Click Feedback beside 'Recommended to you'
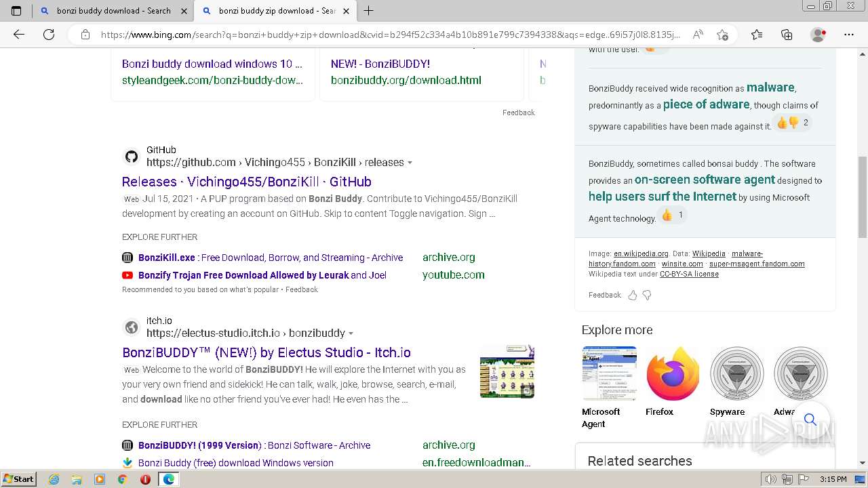Image resolution: width=868 pixels, height=488 pixels. point(302,289)
